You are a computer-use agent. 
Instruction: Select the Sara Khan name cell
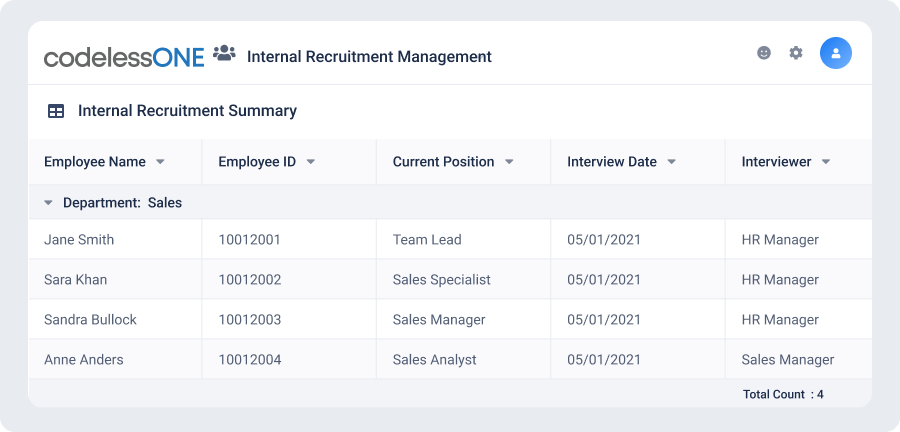[115, 279]
